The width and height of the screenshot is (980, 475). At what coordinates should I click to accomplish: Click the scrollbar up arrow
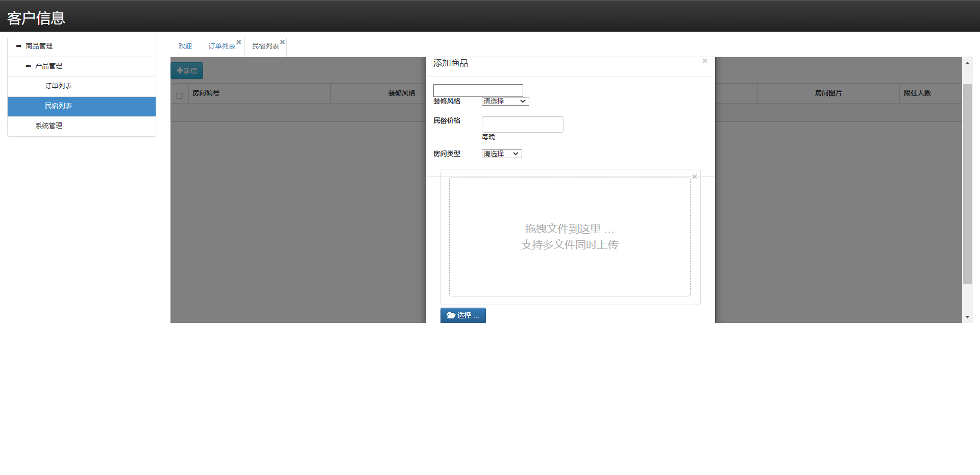pos(967,63)
